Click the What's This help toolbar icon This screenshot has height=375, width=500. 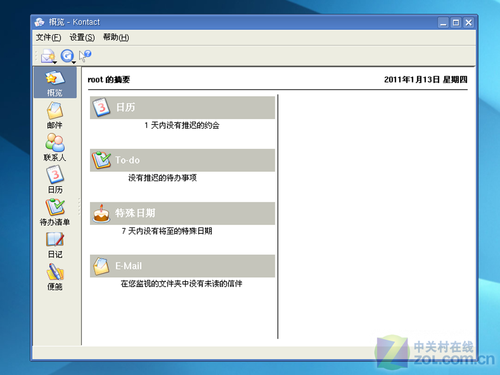(85, 55)
